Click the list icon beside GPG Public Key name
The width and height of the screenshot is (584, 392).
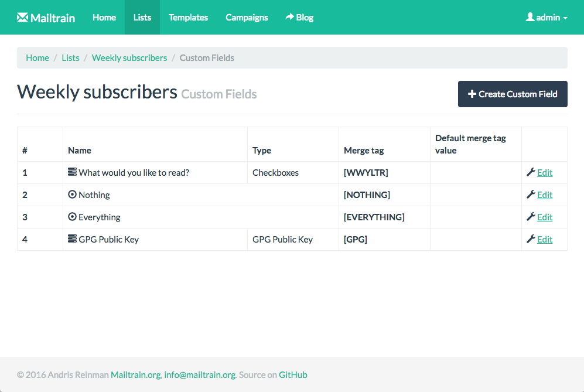72,239
